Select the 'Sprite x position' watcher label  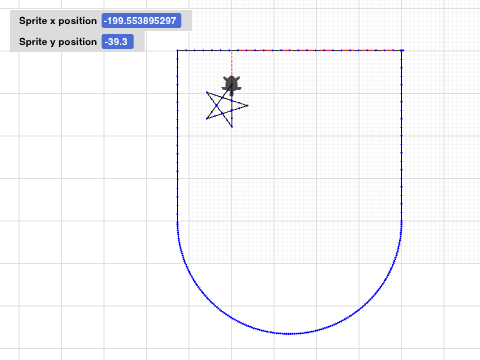coord(58,21)
